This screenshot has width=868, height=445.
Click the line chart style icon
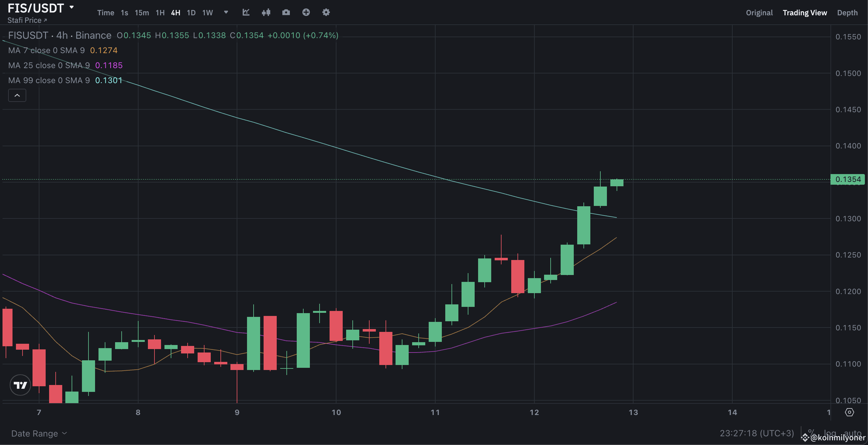tap(246, 12)
